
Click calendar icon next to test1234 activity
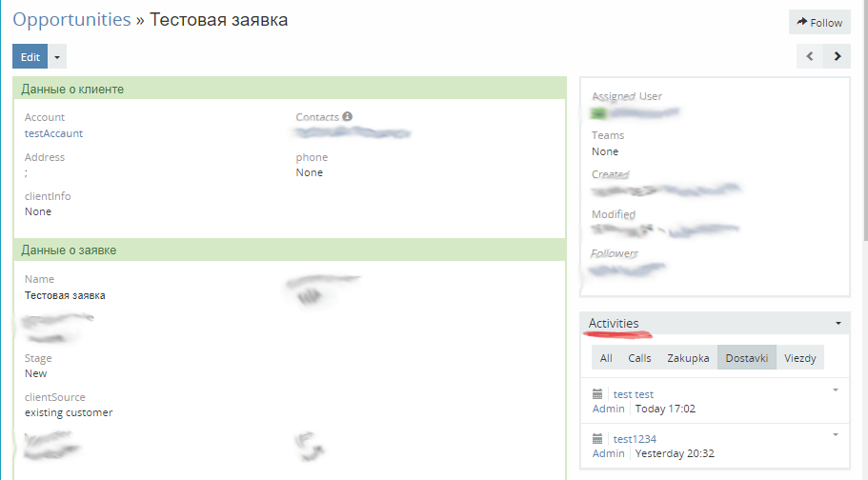[597, 439]
